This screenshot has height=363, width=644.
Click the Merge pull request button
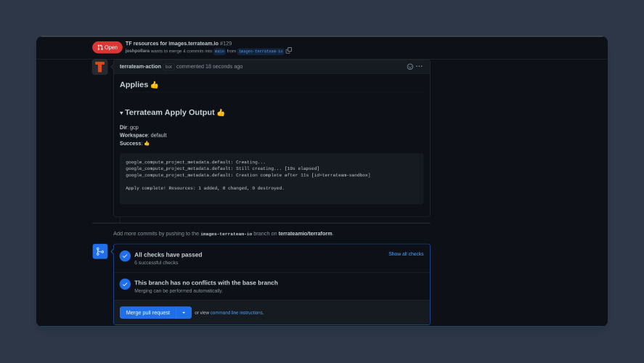click(148, 312)
